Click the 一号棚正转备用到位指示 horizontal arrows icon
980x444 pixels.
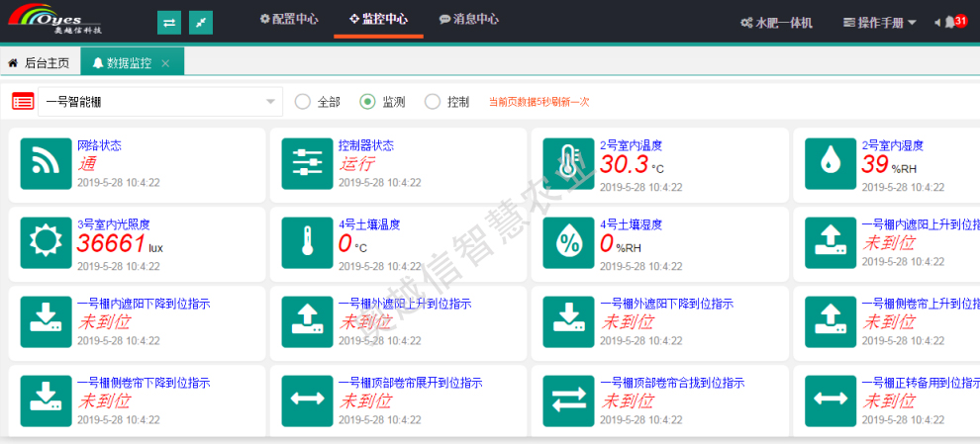coord(831,400)
